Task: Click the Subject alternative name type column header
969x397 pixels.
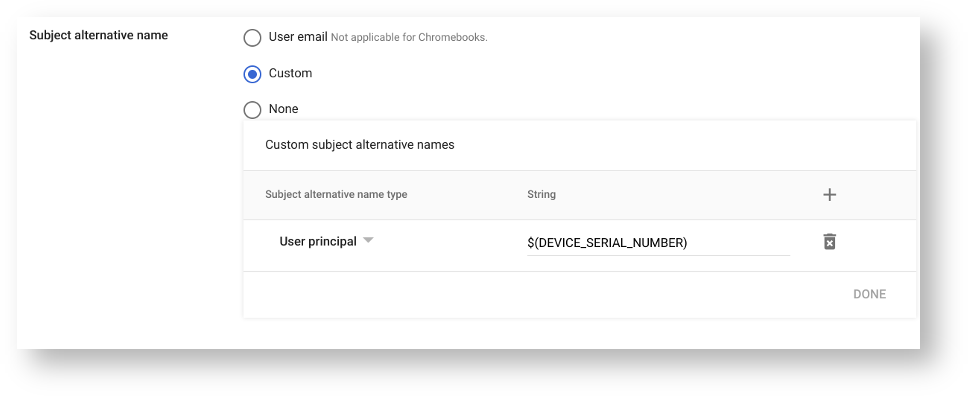Action: 336,194
